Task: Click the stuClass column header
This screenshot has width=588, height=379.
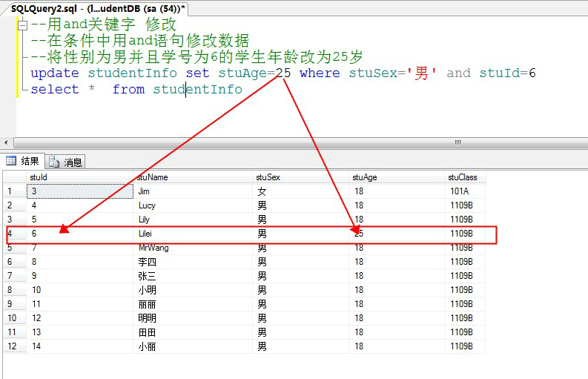Action: (x=465, y=177)
